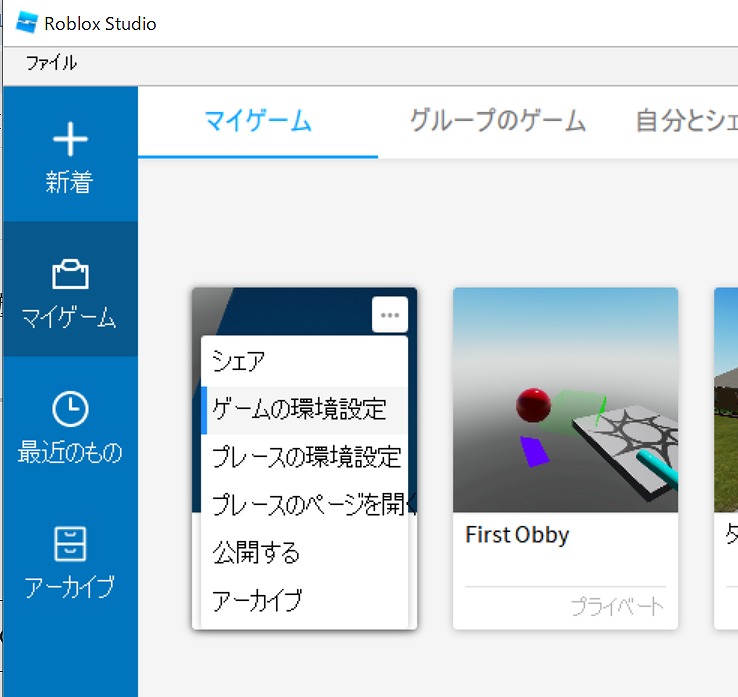The height and width of the screenshot is (697, 738).
Task: Click the プライベート status on First Obby
Action: 617,607
